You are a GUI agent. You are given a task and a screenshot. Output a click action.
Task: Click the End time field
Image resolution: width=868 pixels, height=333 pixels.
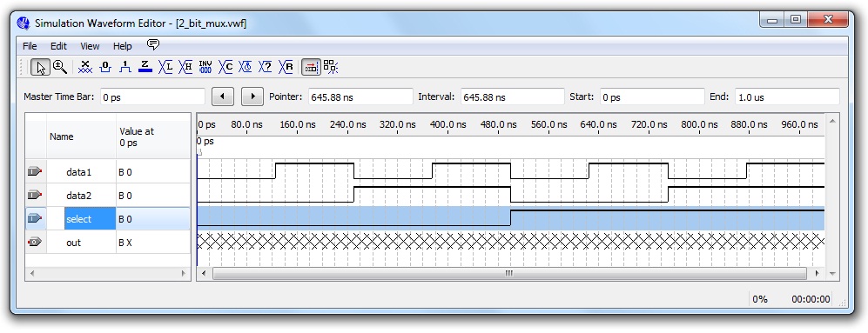point(787,97)
